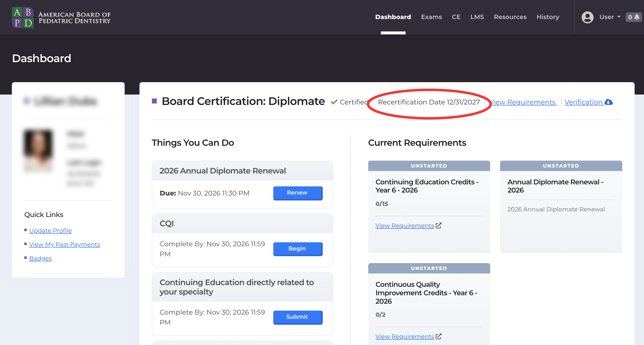Open the notification bell
Screen dimensions: 644x345
pos(637,17)
